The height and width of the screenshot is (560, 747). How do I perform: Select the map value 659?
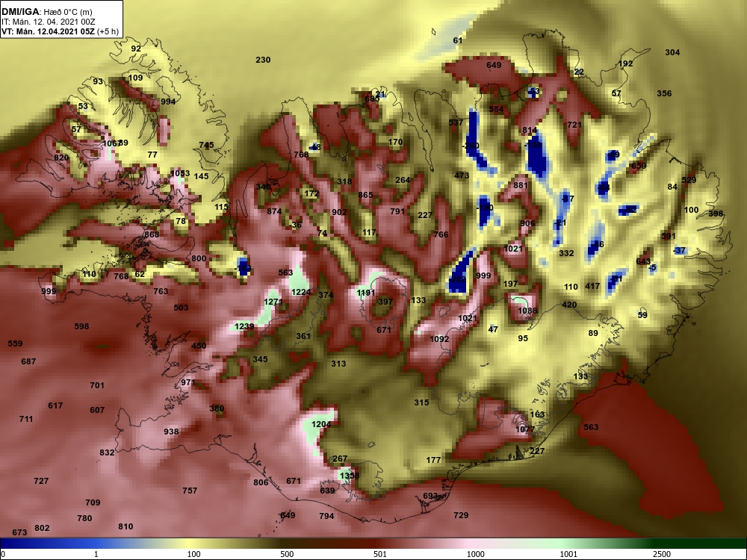[x=639, y=167]
